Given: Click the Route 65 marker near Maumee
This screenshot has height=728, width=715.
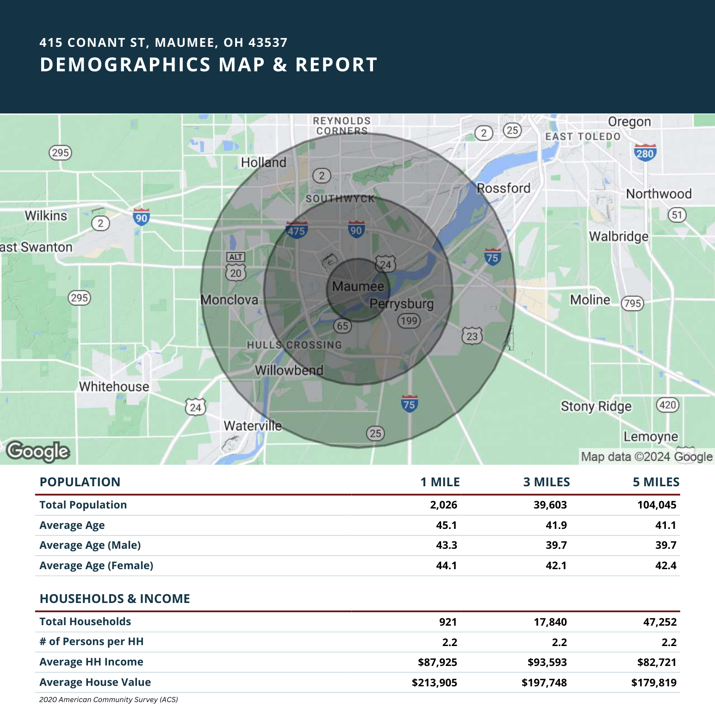Looking at the screenshot, I should 342,326.
